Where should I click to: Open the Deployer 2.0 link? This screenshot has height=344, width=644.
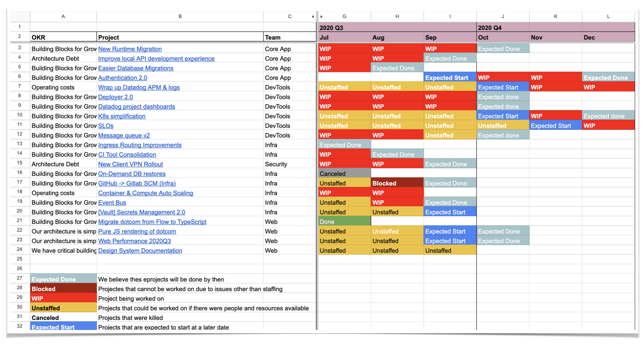116,97
